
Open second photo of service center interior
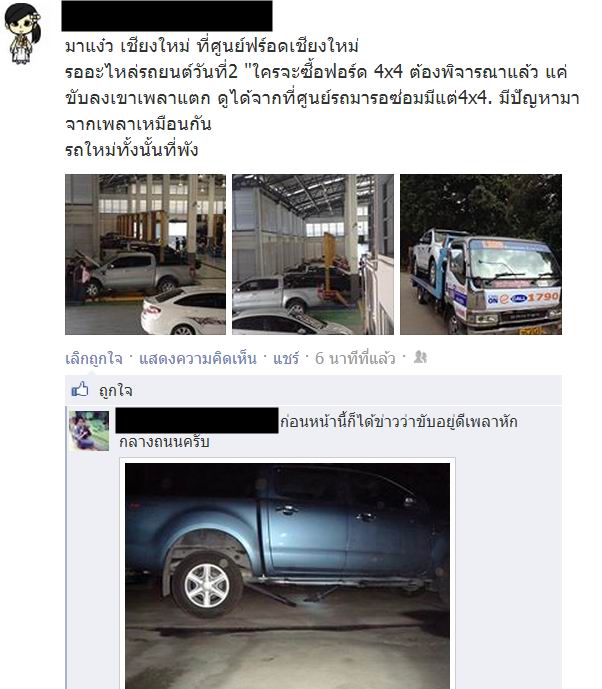click(x=313, y=254)
